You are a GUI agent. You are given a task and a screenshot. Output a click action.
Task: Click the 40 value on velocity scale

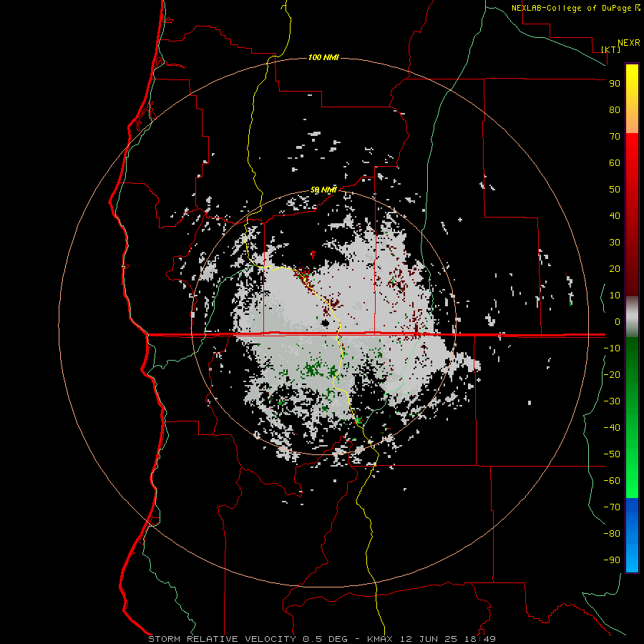click(615, 215)
